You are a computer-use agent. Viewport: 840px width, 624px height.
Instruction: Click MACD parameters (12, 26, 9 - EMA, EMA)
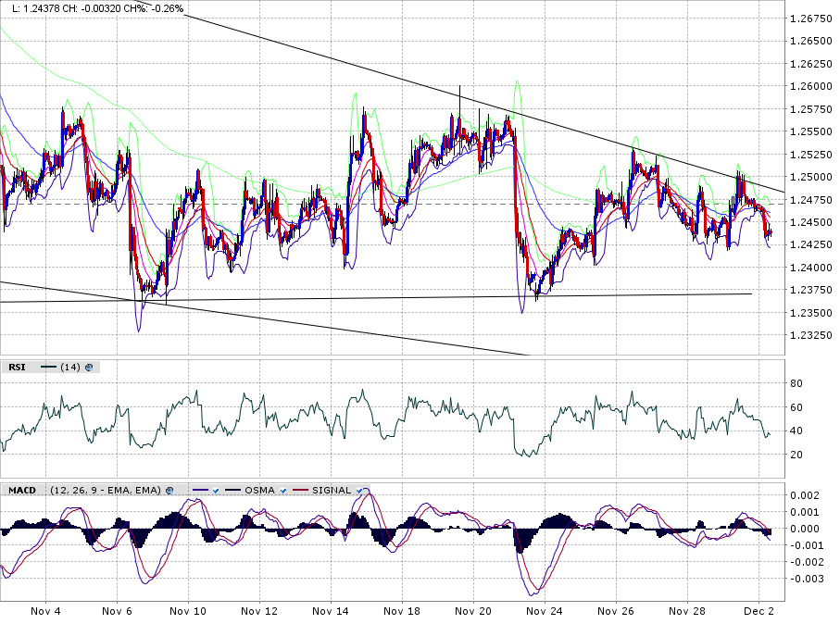pyautogui.click(x=106, y=490)
